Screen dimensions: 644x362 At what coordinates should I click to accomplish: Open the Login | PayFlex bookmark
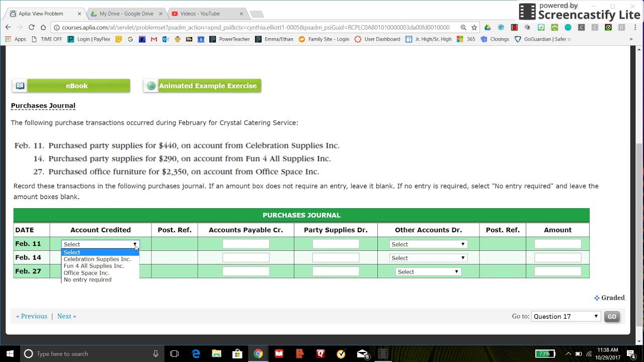click(x=89, y=39)
